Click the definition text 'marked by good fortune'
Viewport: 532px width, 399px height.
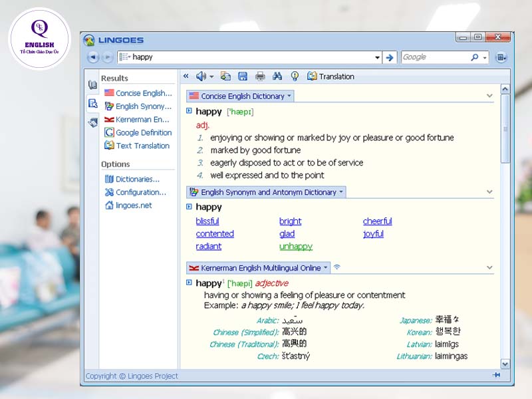[255, 150]
